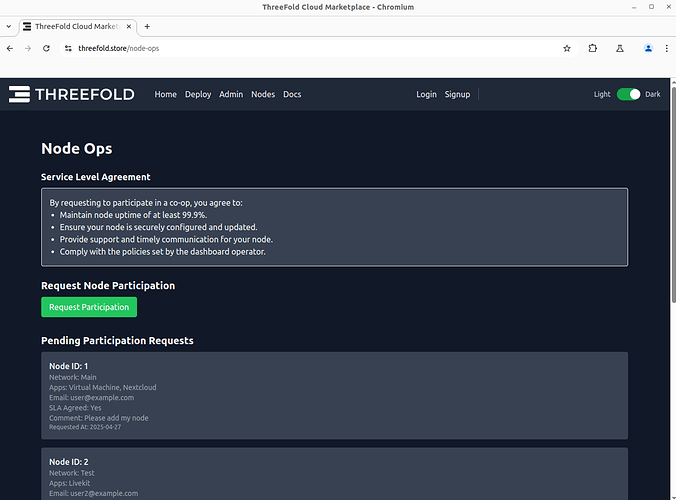Open the Nodes nav link
This screenshot has width=676, height=500.
coord(263,94)
